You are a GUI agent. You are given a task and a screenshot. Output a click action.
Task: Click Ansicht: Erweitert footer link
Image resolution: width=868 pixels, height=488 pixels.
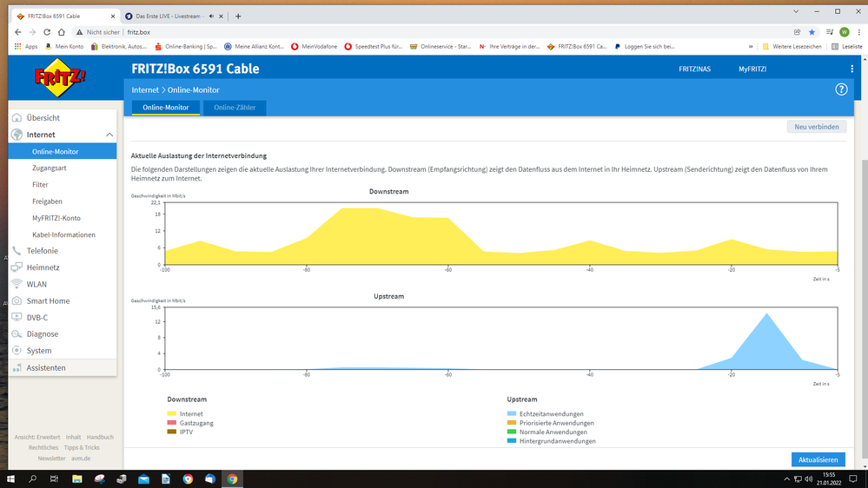[x=37, y=437]
